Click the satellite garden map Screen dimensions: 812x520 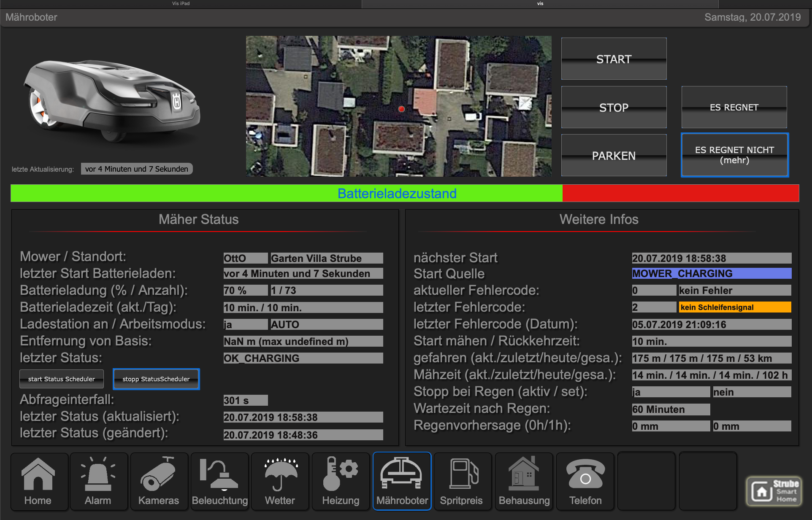[x=398, y=106]
